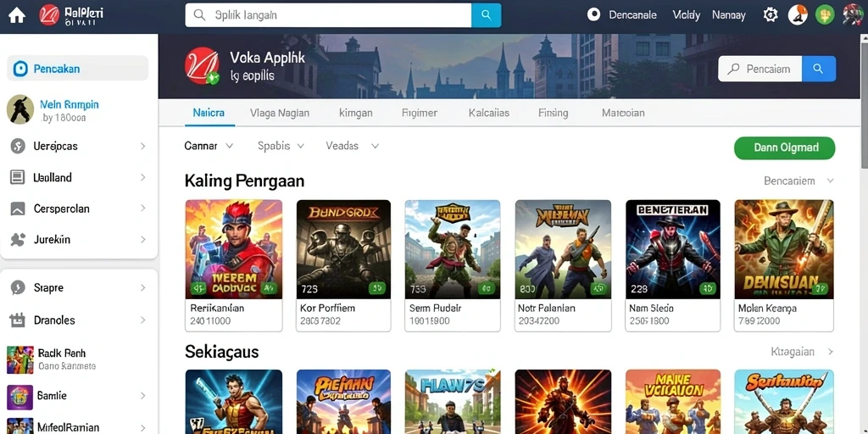868x434 pixels.
Task: Click the red site logo in top bar
Action: click(x=48, y=15)
